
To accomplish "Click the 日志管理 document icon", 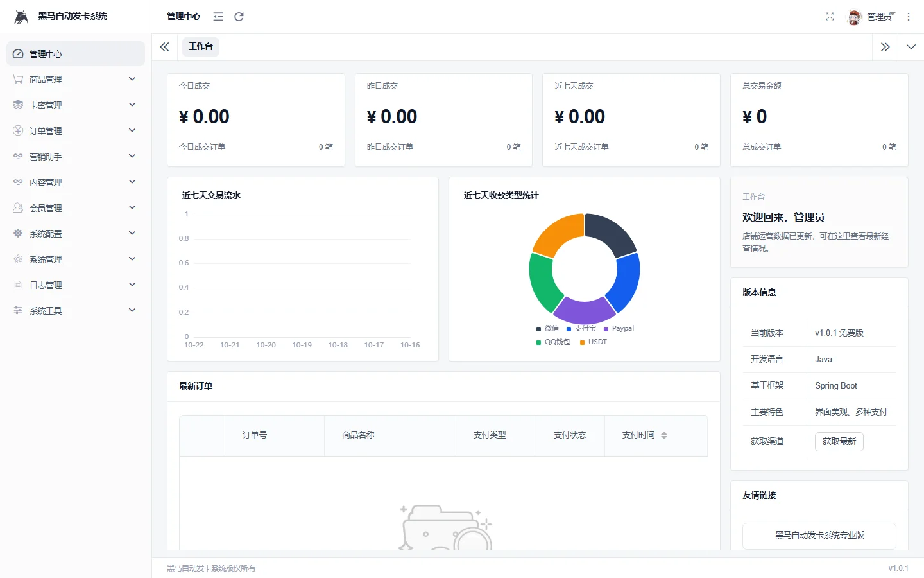I will point(18,285).
